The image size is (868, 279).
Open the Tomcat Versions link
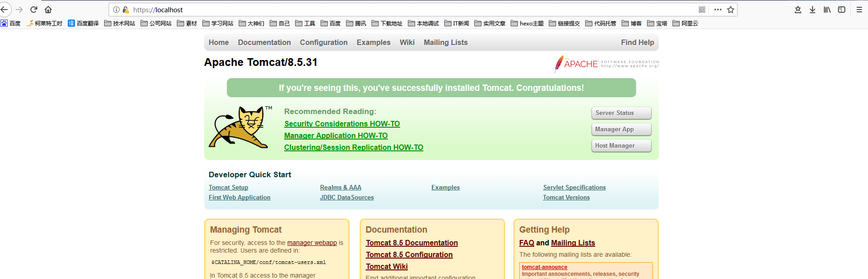pyautogui.click(x=566, y=197)
